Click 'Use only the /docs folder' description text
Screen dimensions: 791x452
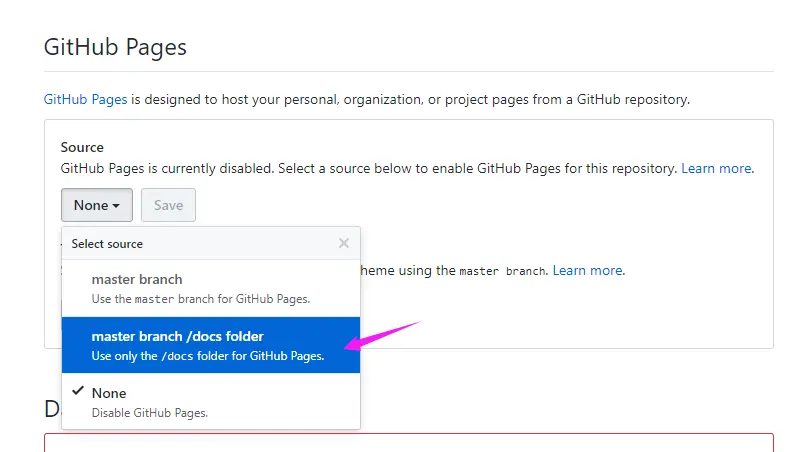pos(208,356)
